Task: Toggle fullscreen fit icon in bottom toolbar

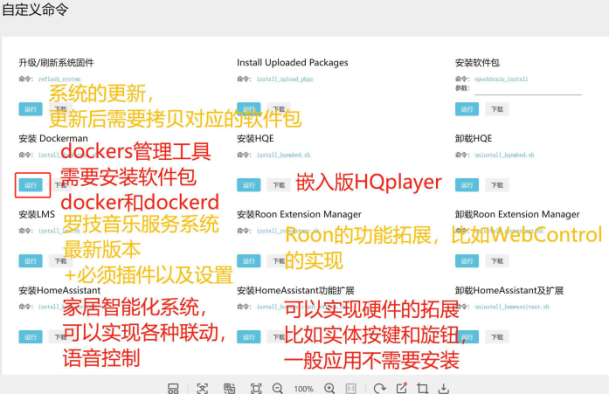Action: point(256,388)
